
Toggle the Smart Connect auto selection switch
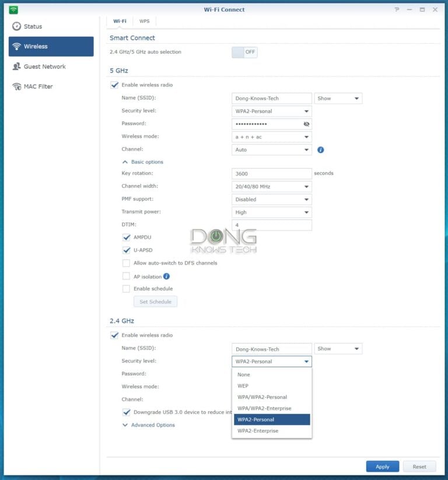tap(244, 52)
